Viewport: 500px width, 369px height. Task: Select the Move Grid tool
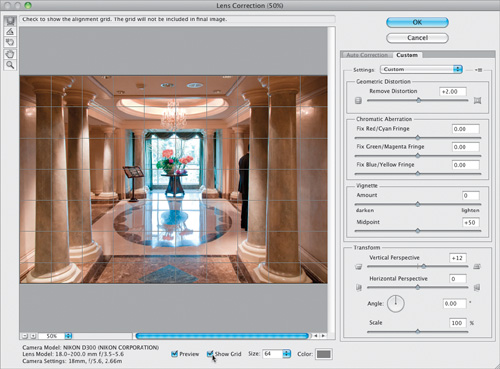pos(10,42)
